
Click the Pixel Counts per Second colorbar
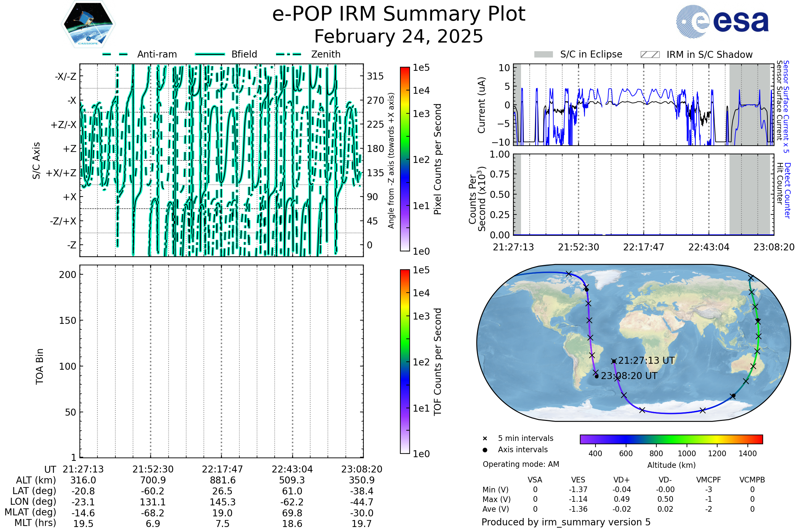click(x=405, y=159)
